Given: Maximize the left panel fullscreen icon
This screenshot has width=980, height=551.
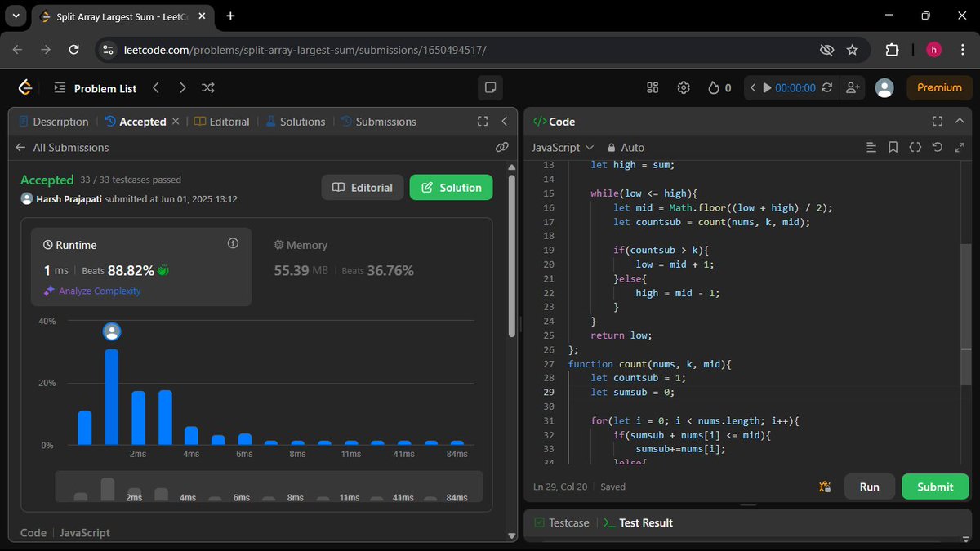Looking at the screenshot, I should pos(483,122).
